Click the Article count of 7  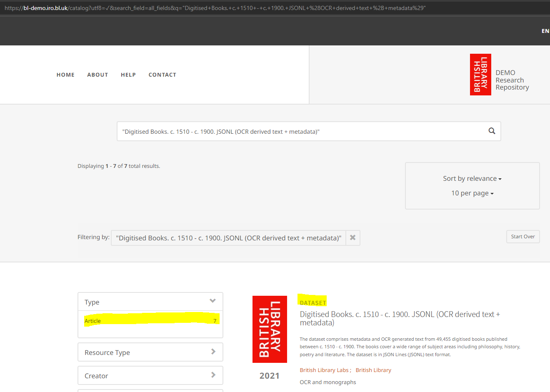(215, 321)
